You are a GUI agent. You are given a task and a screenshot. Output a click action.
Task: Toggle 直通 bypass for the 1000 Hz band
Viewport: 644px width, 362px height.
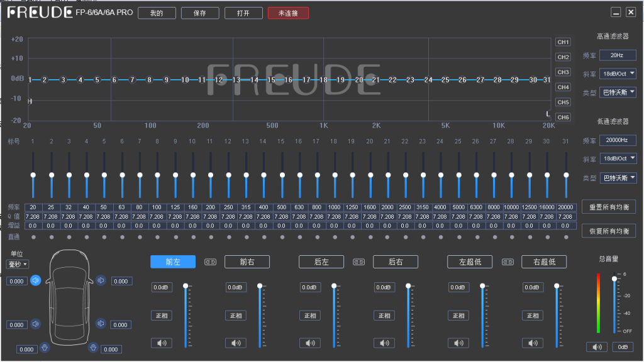coord(335,237)
